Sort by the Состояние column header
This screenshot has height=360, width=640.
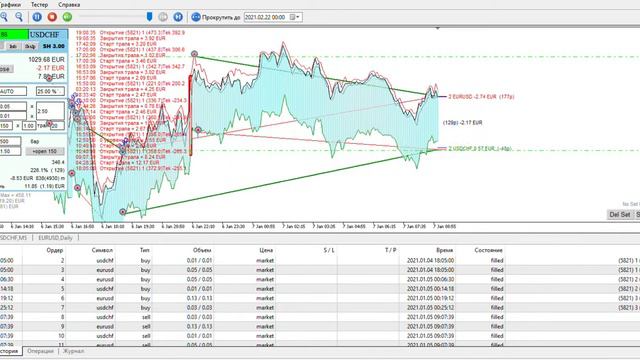click(x=488, y=250)
